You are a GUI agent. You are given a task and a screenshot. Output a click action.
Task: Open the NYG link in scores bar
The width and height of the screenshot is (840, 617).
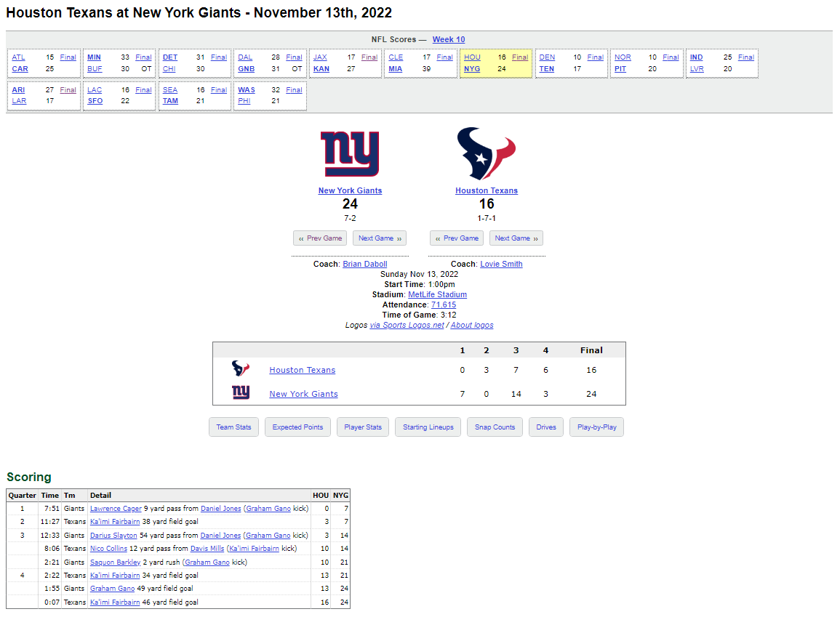(472, 68)
